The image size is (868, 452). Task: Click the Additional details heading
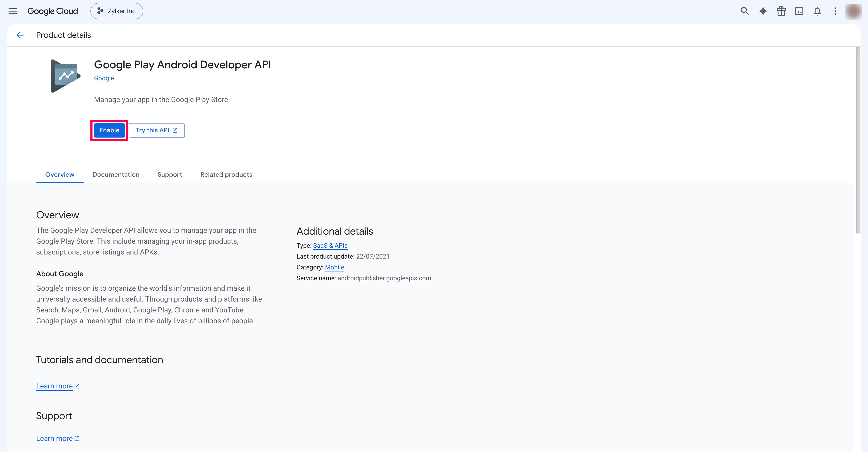(x=335, y=231)
